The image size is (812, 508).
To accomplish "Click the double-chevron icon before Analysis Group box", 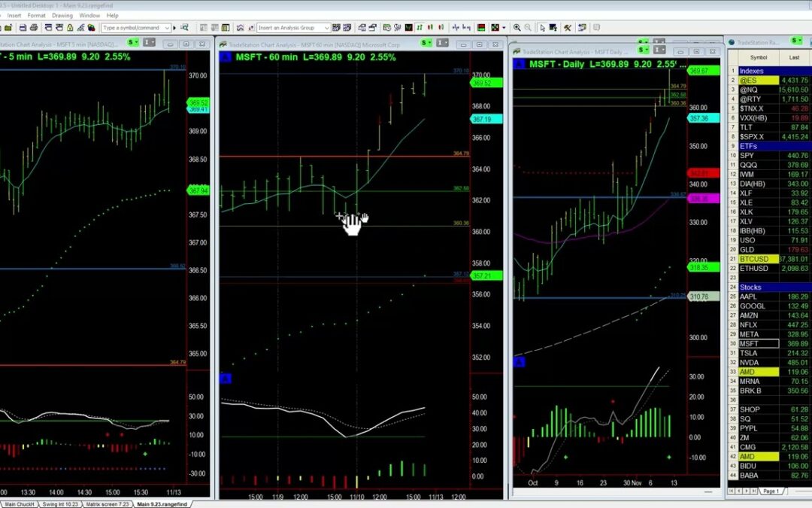I will (240, 28).
